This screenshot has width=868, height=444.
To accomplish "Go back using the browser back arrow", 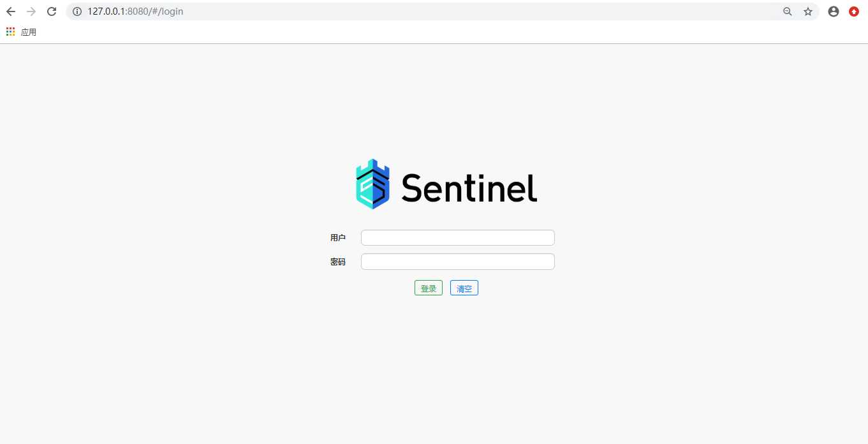I will [x=11, y=11].
